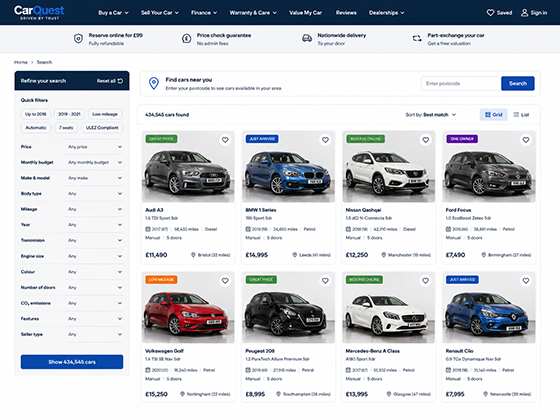
Task: Expand the Engine size dropdown
Action: click(x=94, y=256)
